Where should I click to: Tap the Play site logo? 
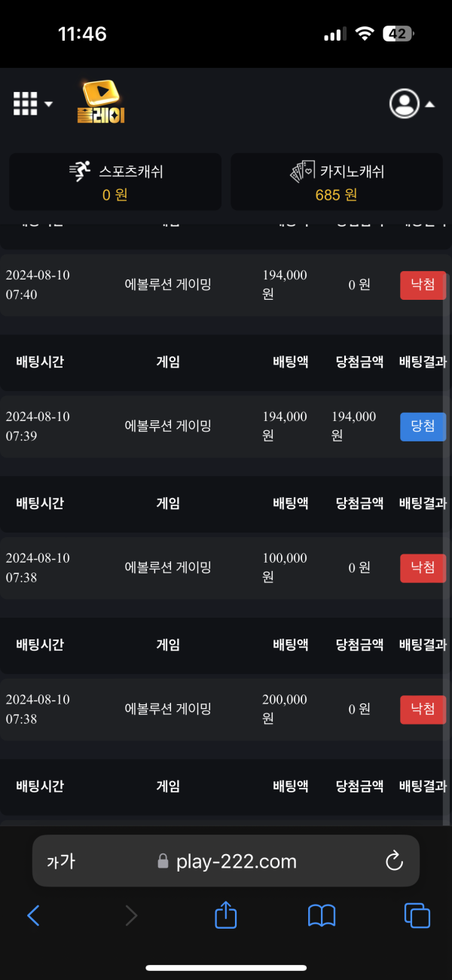[x=101, y=102]
